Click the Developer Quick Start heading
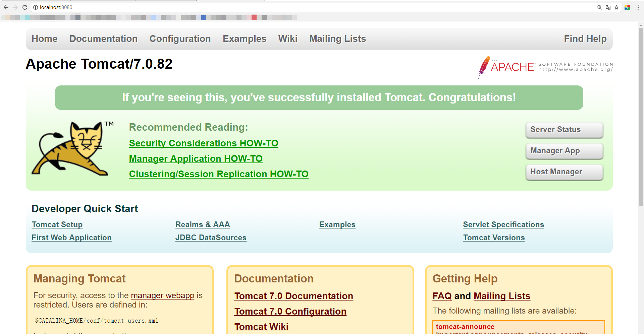Viewport: 644px width, 334px height. 85,209
